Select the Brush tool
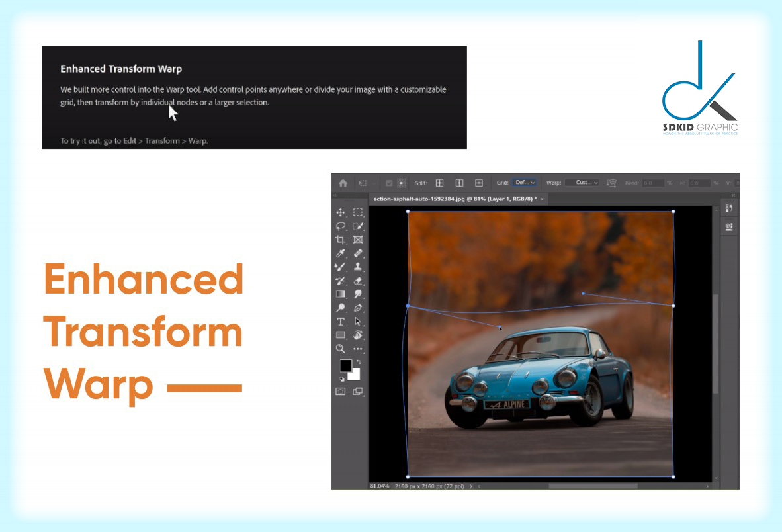The image size is (782, 532). pos(341,267)
